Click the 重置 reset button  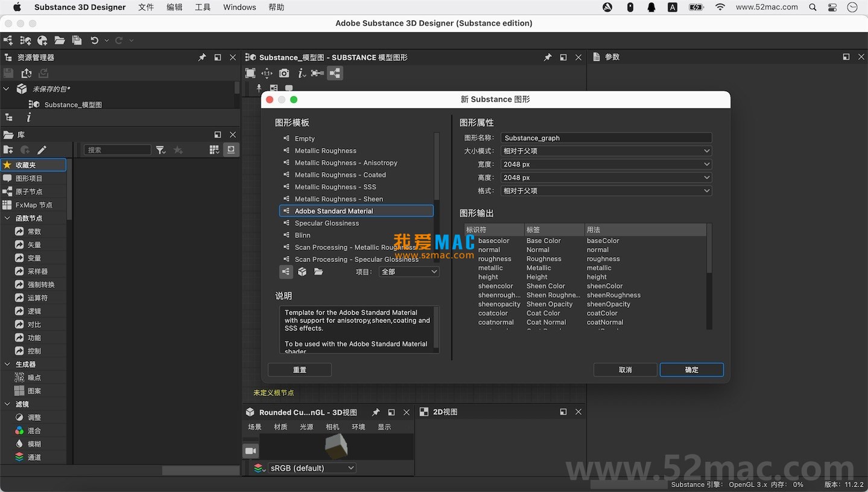point(300,370)
